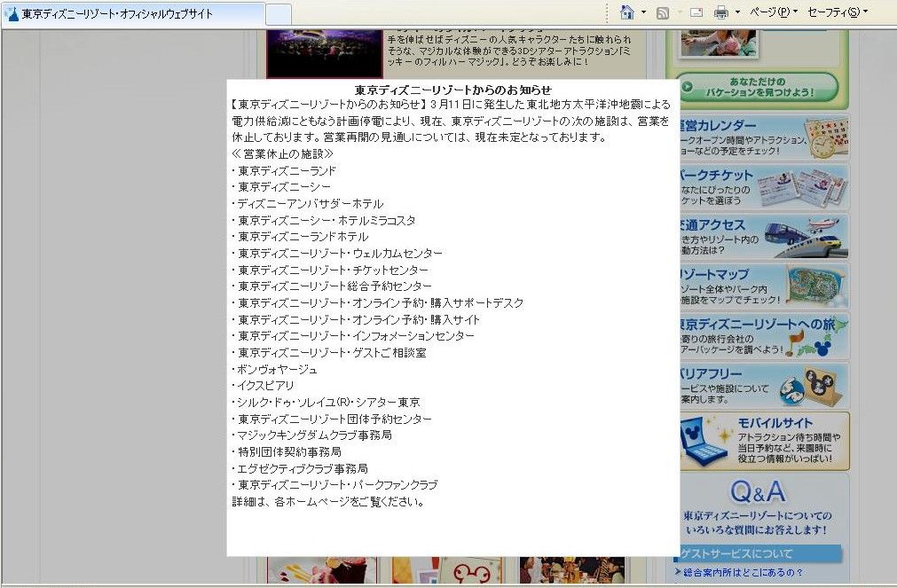The width and height of the screenshot is (897, 588).
Task: Click ・ディズニーアンバサダーホテル list entry
Action: click(308, 204)
